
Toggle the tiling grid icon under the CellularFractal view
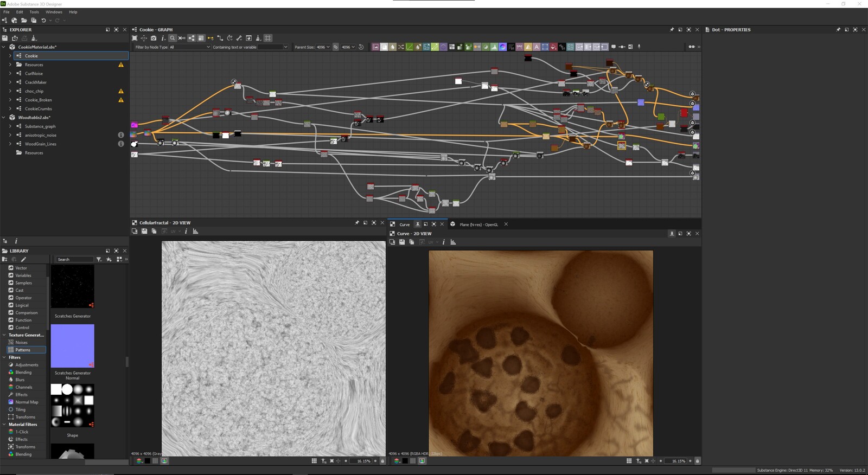[314, 461]
